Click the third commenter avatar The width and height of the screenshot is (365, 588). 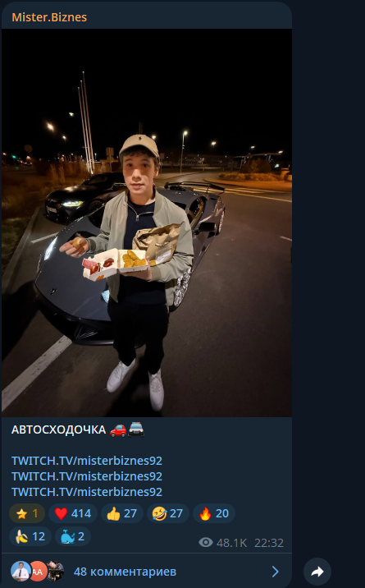tap(55, 571)
